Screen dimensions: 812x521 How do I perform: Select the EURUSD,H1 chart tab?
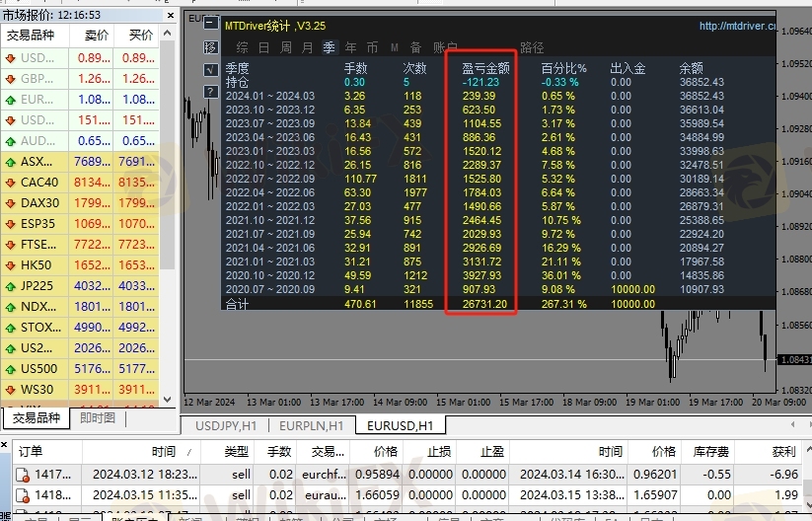401,425
